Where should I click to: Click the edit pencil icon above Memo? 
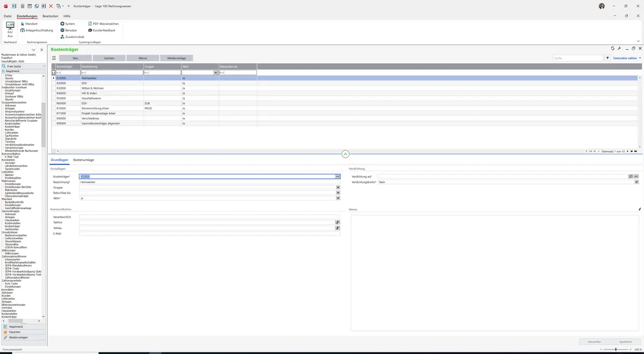639,209
